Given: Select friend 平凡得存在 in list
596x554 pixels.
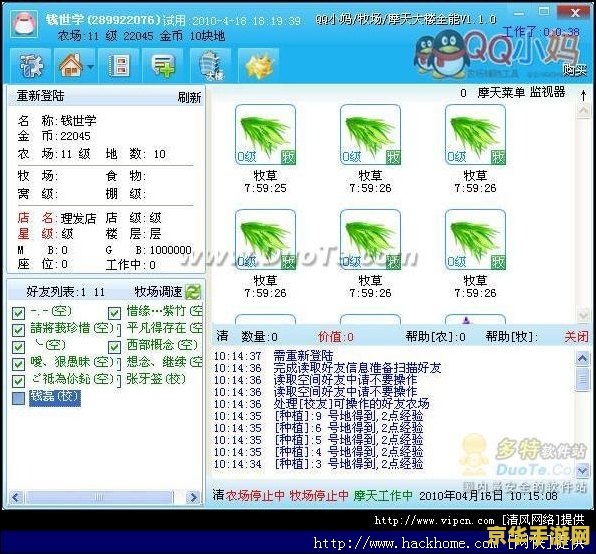Looking at the screenshot, I should pyautogui.click(x=164, y=328).
